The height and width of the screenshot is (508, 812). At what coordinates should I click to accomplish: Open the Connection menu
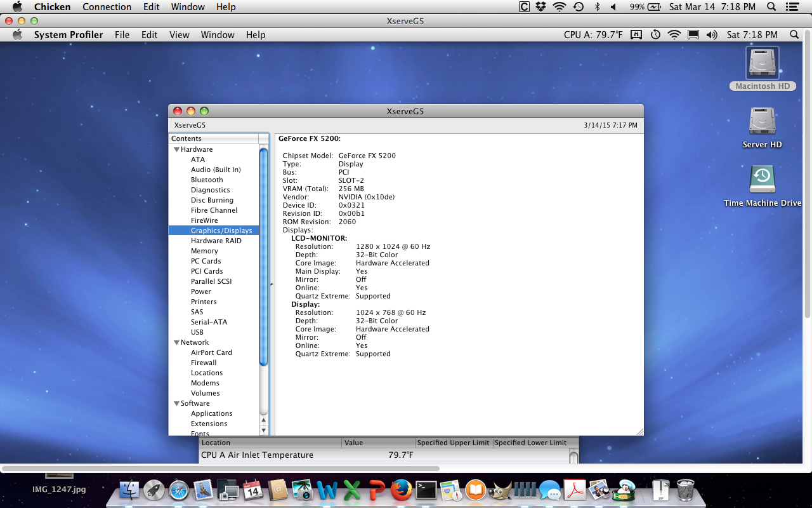[107, 7]
